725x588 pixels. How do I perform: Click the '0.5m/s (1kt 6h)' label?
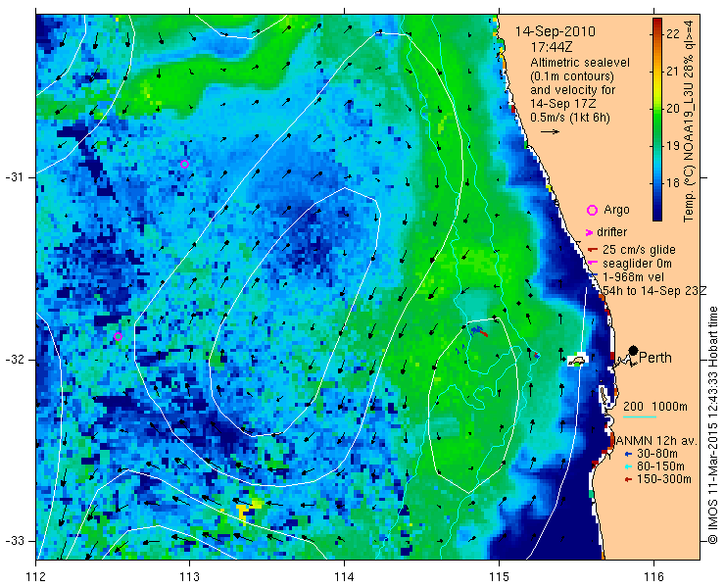coord(569,118)
